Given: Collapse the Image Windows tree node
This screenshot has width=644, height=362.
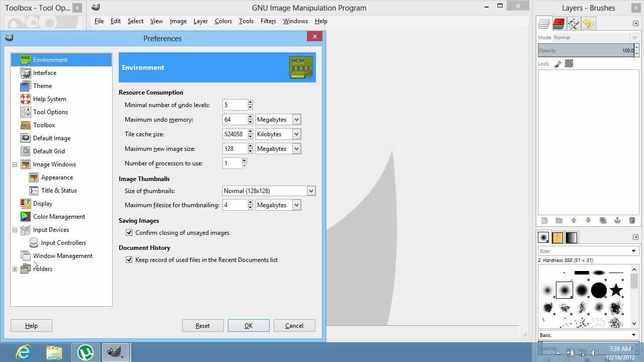Looking at the screenshot, I should pyautogui.click(x=15, y=164).
